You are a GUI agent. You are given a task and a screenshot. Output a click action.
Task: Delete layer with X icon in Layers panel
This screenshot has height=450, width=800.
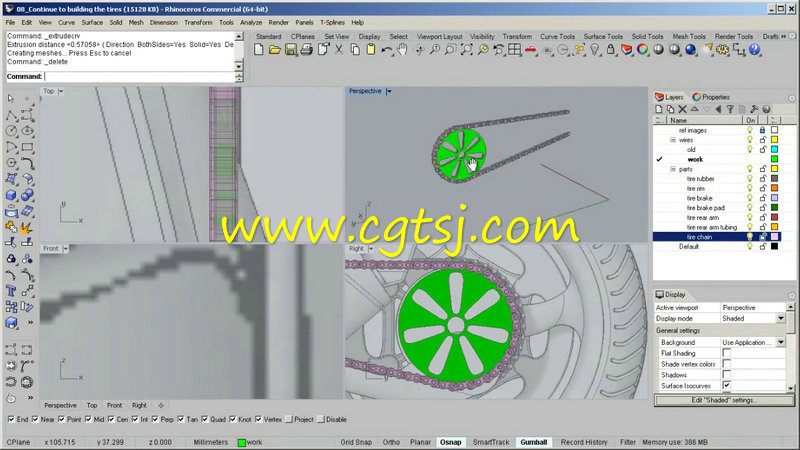click(x=682, y=109)
